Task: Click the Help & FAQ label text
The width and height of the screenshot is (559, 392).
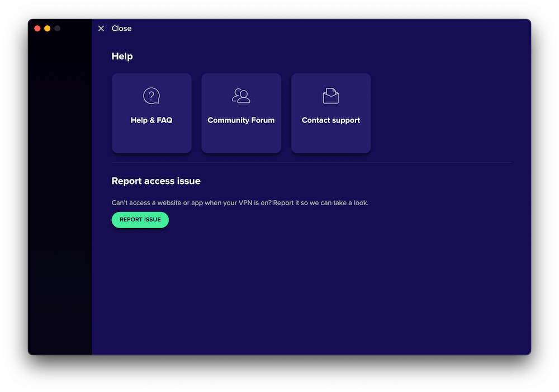Action: 151,120
